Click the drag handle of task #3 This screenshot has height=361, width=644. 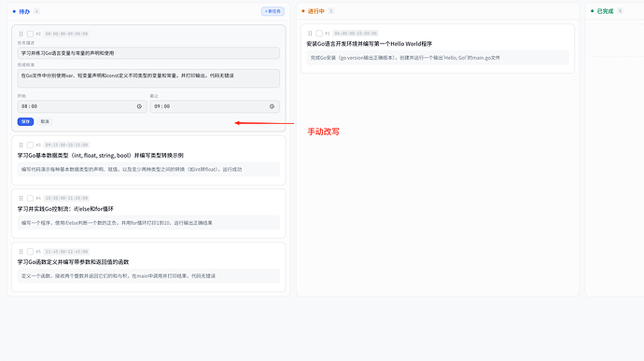pyautogui.click(x=21, y=145)
